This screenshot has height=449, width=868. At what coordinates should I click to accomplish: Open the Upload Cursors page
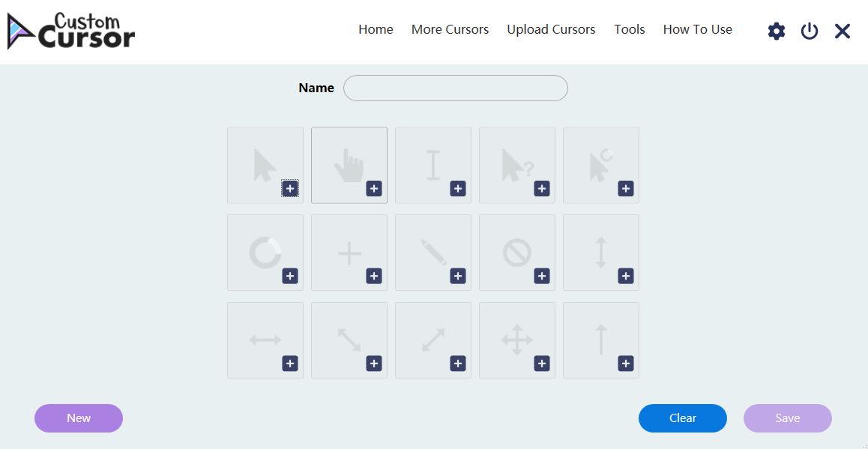[552, 29]
